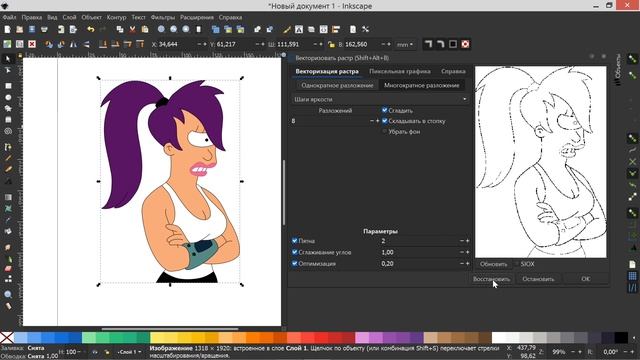Select the Selector arrow tool
Viewport: 640px width, 360px height.
pyautogui.click(x=7, y=59)
